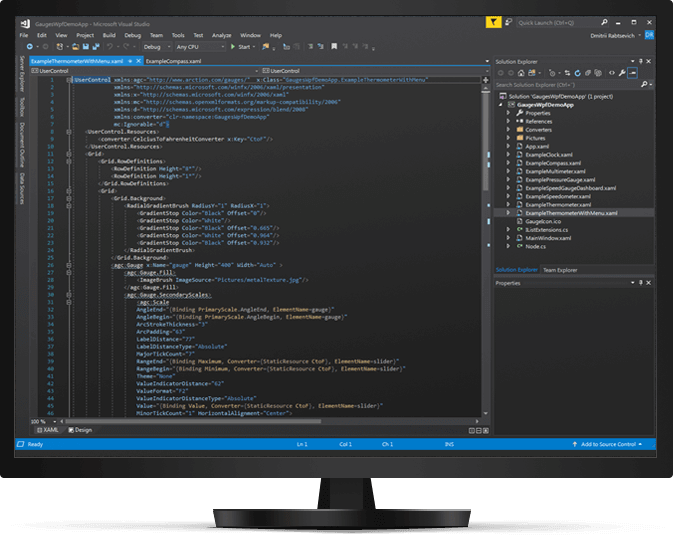Click the navigate backward toolbar icon
The height and width of the screenshot is (537, 673).
[30, 47]
